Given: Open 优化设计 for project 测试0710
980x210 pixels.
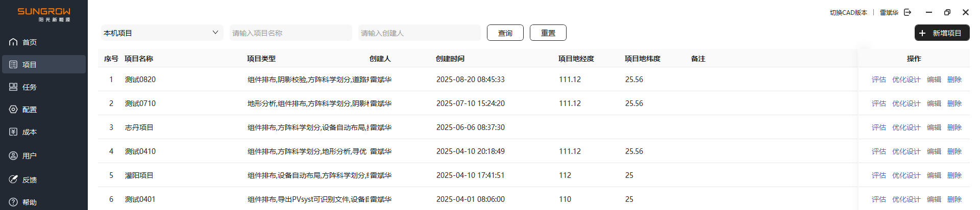Looking at the screenshot, I should click(x=906, y=103).
